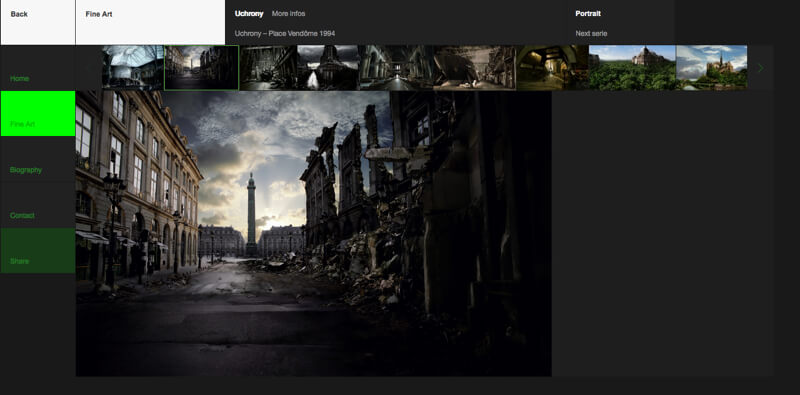
Task: Click the Back button
Action: (38, 22)
